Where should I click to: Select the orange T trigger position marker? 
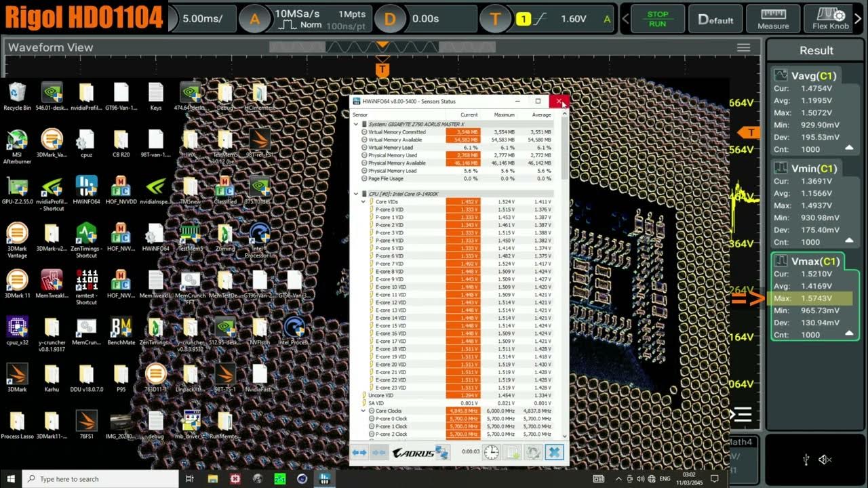pos(382,69)
